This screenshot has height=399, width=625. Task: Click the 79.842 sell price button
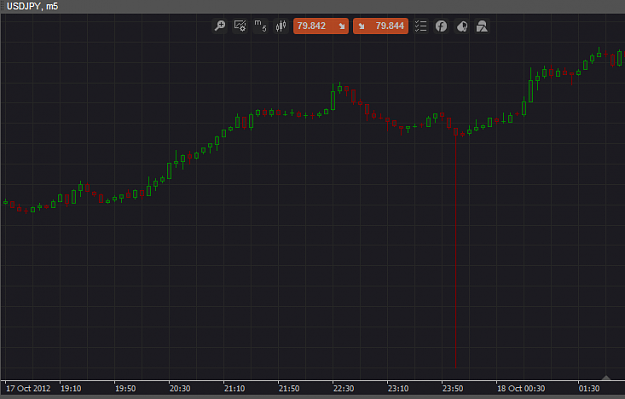point(321,26)
